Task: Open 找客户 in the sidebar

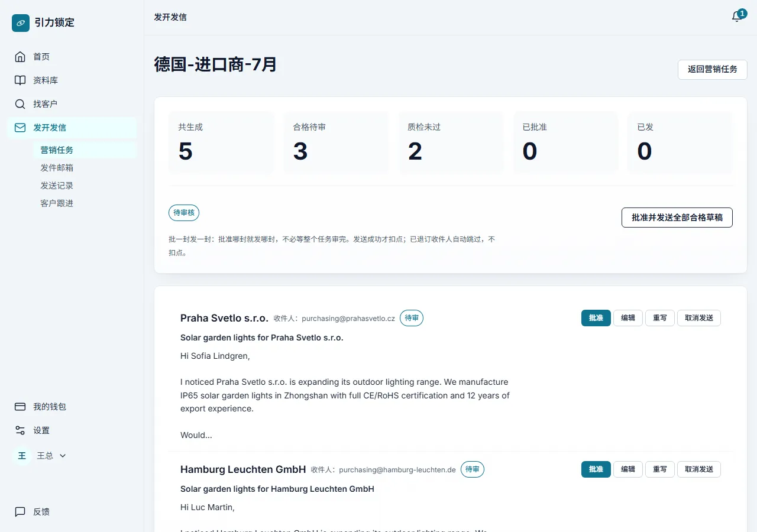Action: point(72,104)
